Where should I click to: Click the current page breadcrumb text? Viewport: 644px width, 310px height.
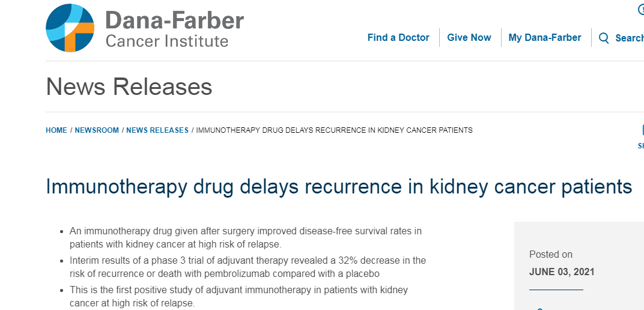335,130
